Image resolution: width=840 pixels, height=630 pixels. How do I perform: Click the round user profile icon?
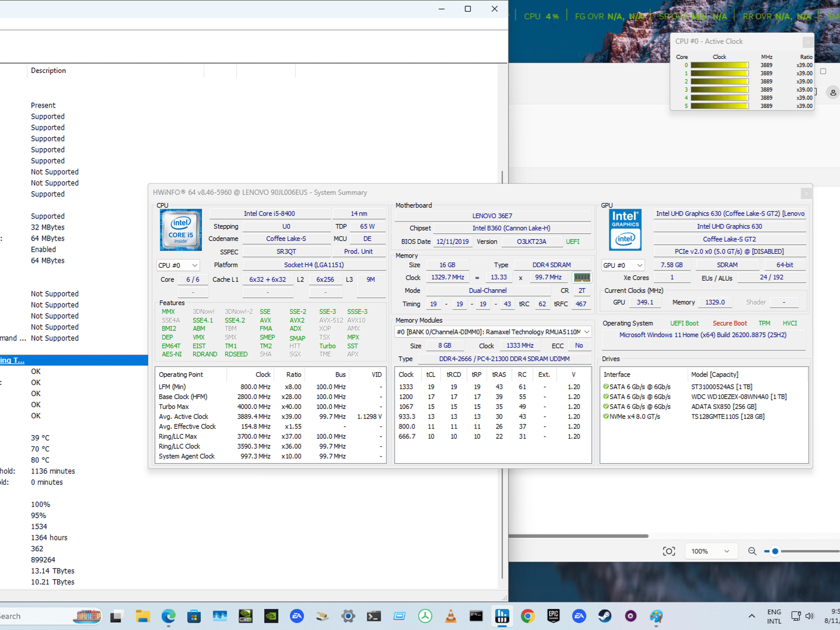pos(833,93)
